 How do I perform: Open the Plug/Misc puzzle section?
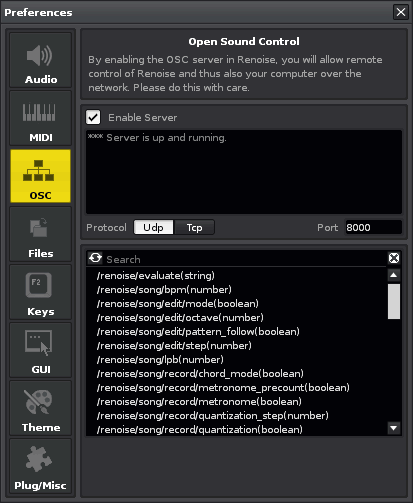click(x=40, y=466)
